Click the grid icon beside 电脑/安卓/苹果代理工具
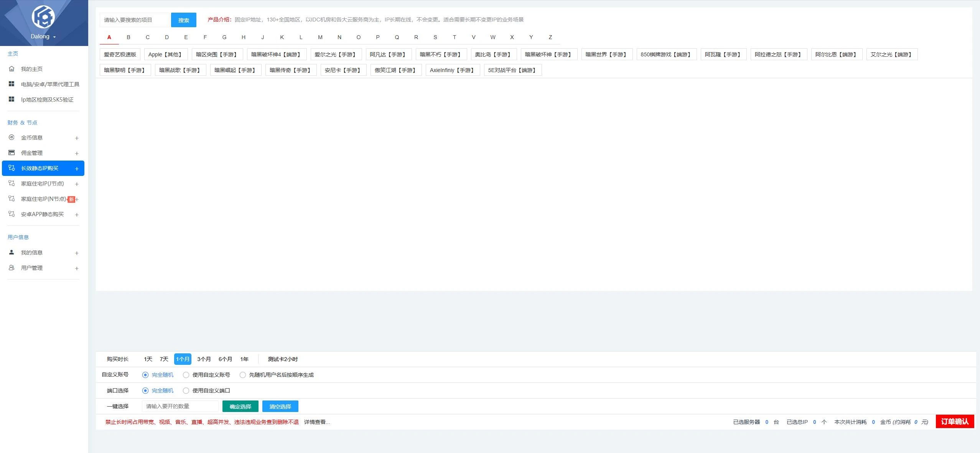The width and height of the screenshot is (980, 453). [12, 84]
